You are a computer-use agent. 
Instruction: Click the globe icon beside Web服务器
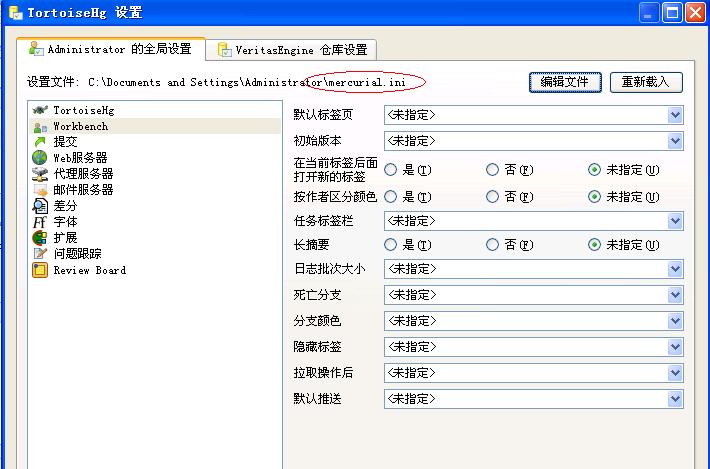coord(40,158)
